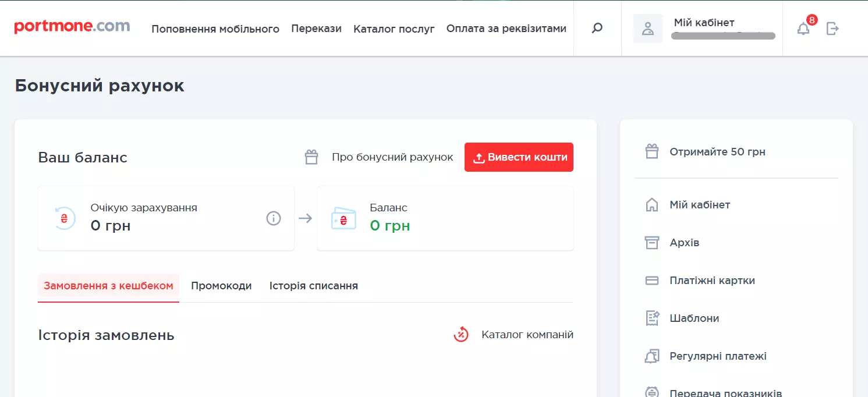Click the user profile icon near Мій кабінет
The width and height of the screenshot is (868, 397).
click(x=647, y=27)
